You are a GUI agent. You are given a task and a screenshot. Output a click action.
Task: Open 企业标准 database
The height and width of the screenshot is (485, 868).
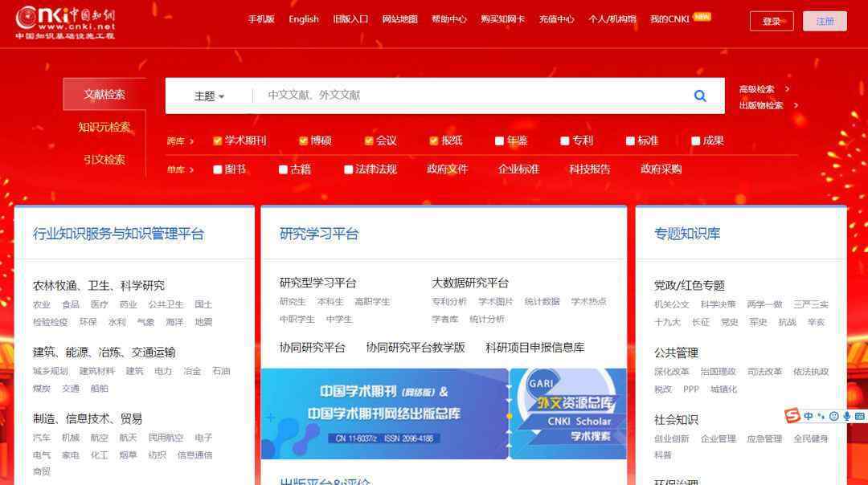[518, 169]
